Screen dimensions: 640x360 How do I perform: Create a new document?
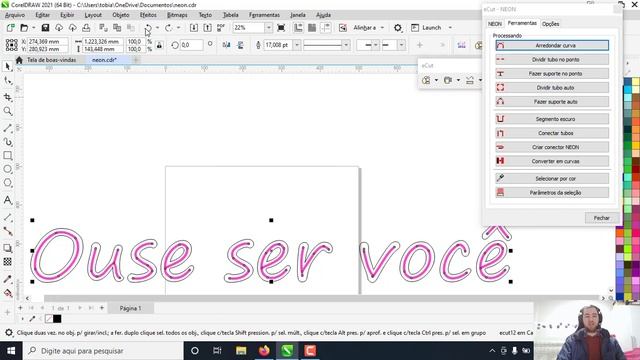click(x=11, y=28)
